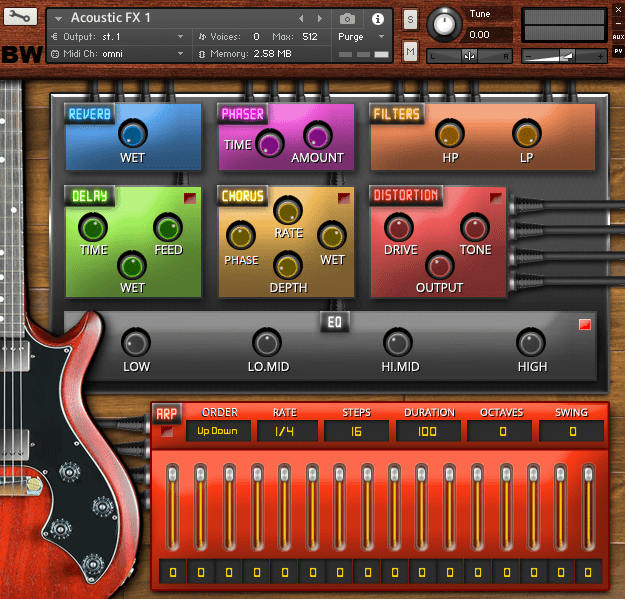Click the instrument volume slider

click(564, 56)
